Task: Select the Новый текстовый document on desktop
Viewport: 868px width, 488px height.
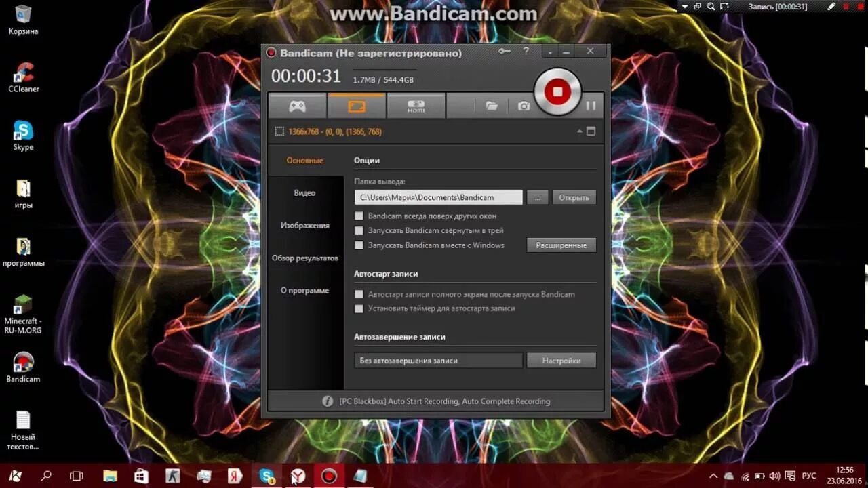Action: click(x=23, y=430)
